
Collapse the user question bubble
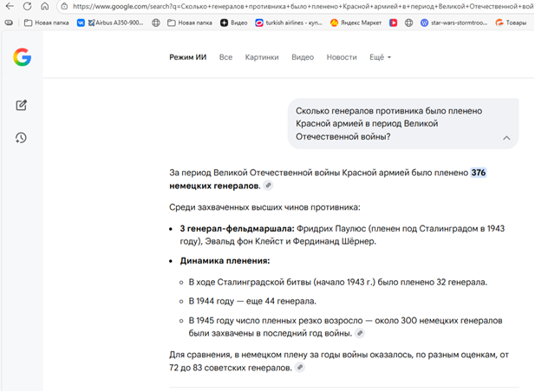click(x=506, y=138)
